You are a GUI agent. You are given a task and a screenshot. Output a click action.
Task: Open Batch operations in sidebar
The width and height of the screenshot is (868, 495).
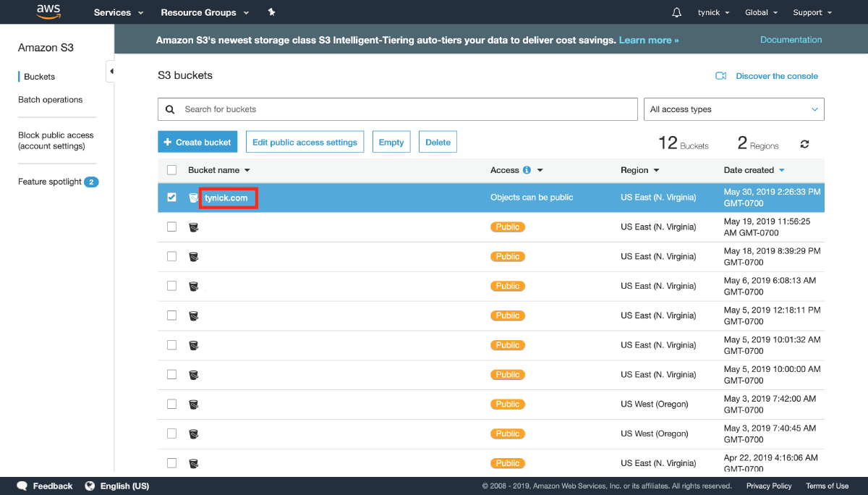tap(50, 100)
